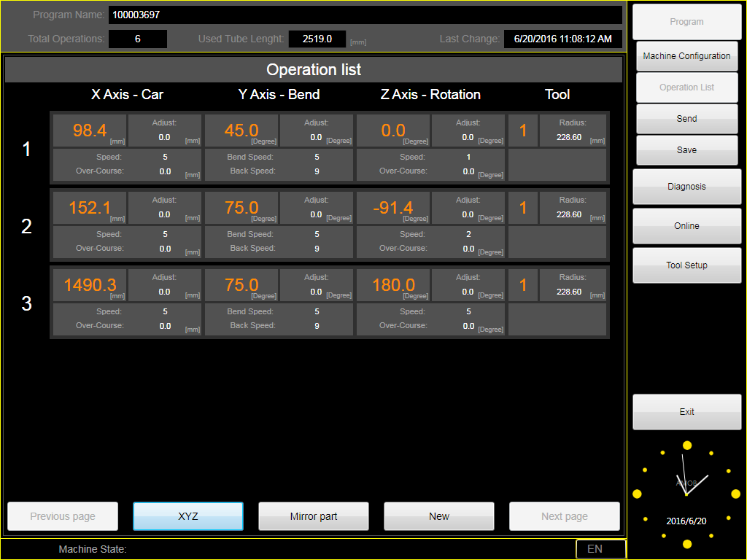Click the analog clock widget
Screen dimensions: 747x560
[x=686, y=494]
